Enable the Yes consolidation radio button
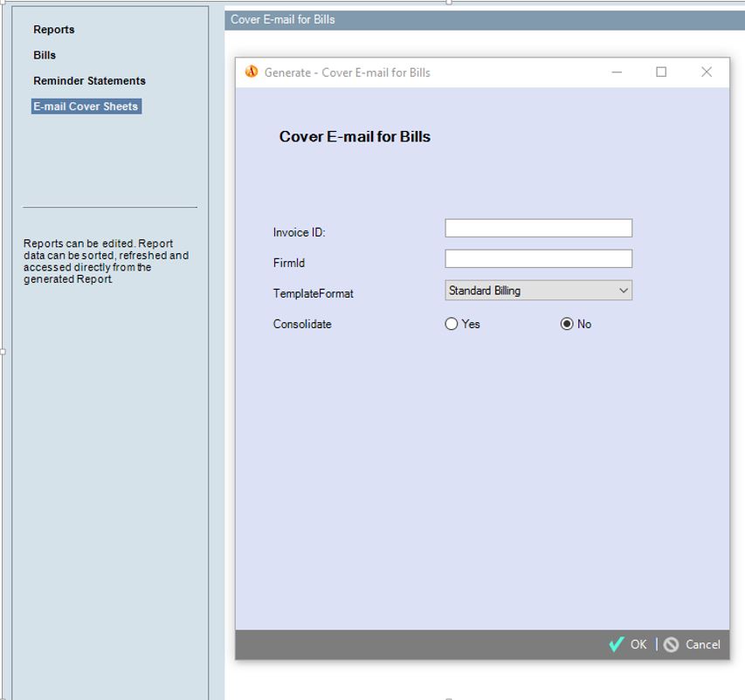Screen dimensions: 745x700 (x=452, y=324)
